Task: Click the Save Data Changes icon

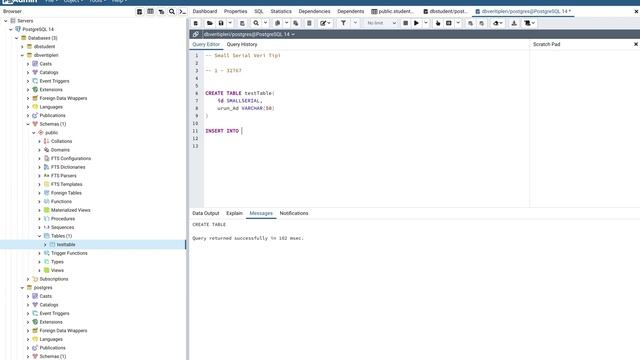Action: [242, 23]
